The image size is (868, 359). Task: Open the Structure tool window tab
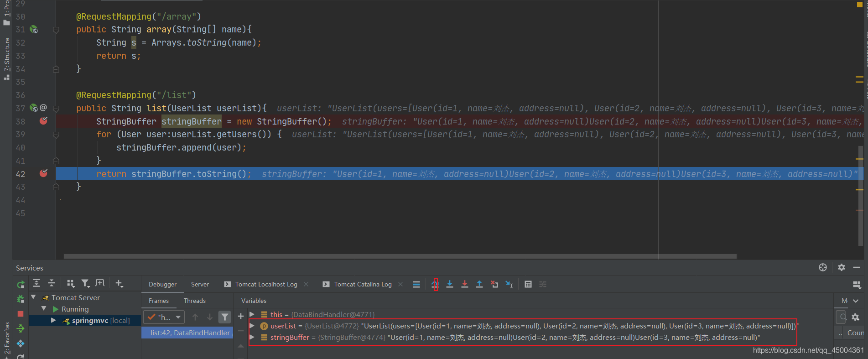click(6, 58)
